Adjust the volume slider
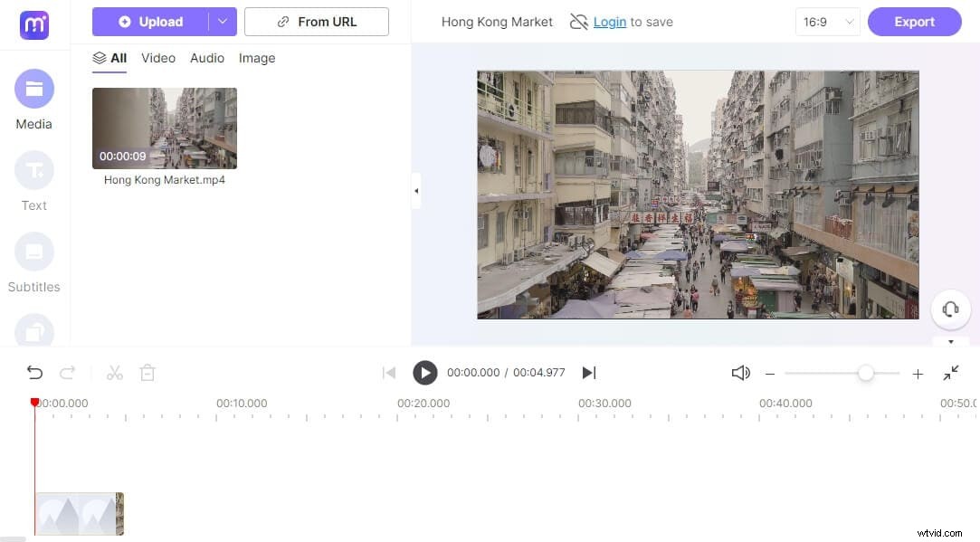Viewport: 980px width, 542px height. click(x=866, y=372)
